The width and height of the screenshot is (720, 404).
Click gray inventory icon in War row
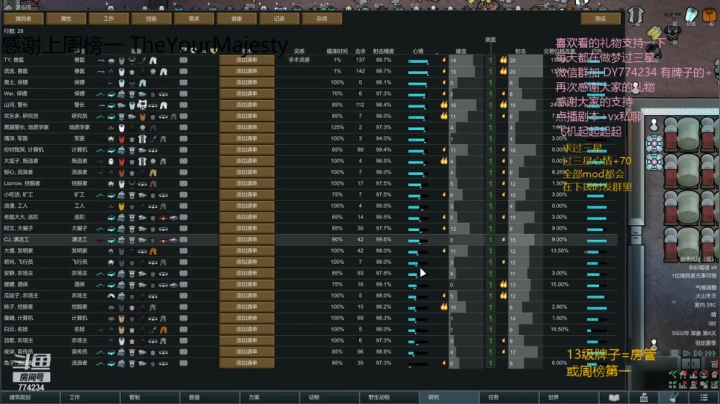point(183,94)
